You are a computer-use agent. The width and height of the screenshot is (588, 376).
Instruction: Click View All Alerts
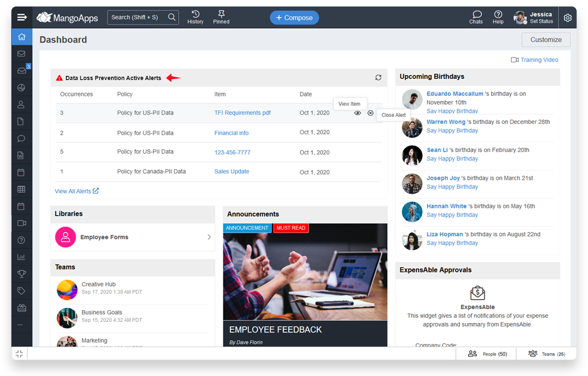tap(76, 191)
